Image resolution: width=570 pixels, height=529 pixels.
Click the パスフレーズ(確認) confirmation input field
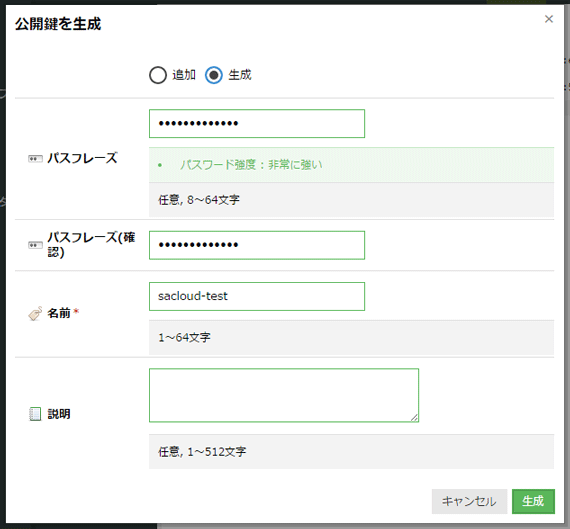coord(257,245)
